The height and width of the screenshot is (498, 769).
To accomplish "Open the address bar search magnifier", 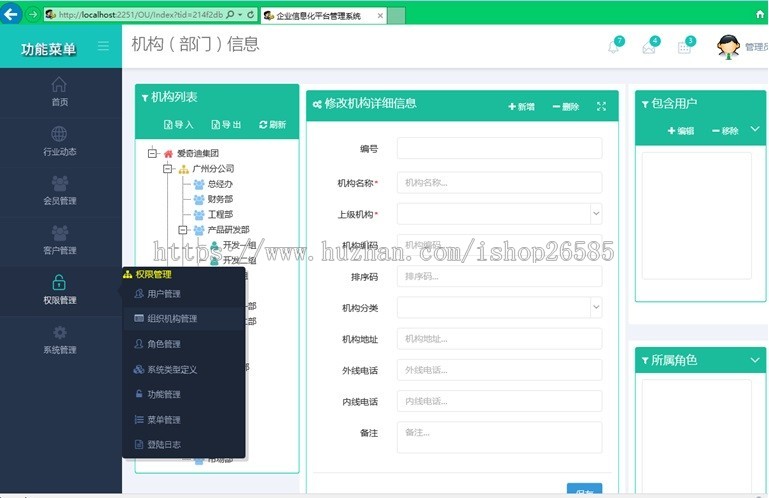I will pos(230,15).
